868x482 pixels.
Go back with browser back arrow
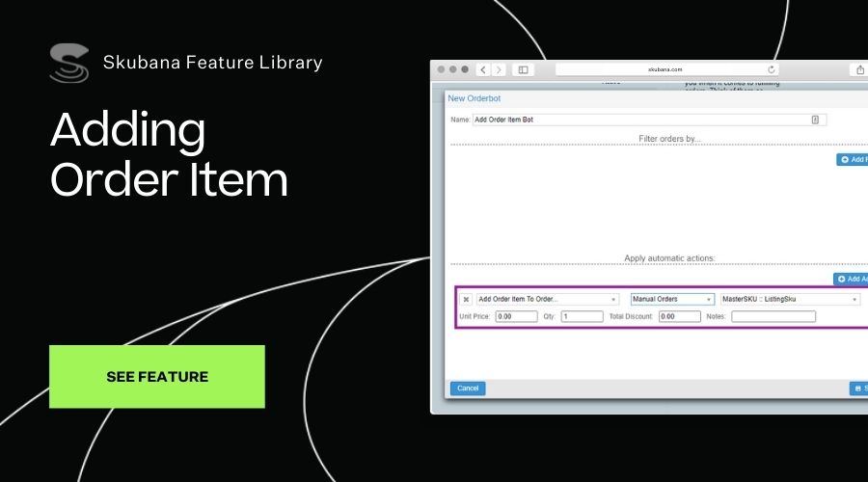coord(483,69)
